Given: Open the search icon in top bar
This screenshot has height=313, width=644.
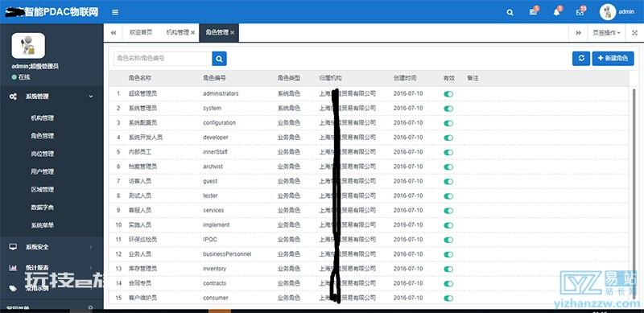Looking at the screenshot, I should click(x=510, y=12).
